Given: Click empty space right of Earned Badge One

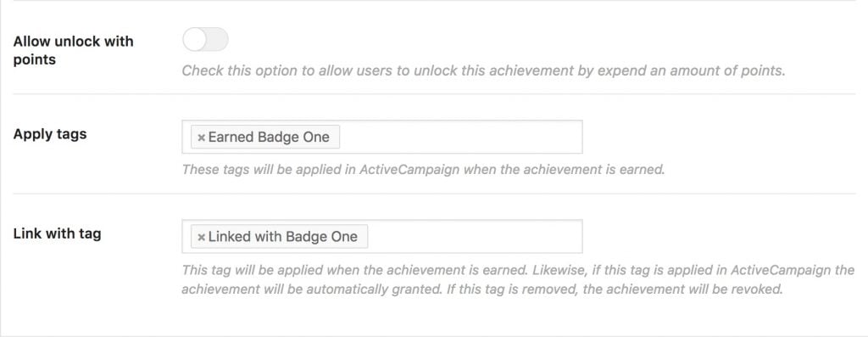Looking at the screenshot, I should pos(459,137).
